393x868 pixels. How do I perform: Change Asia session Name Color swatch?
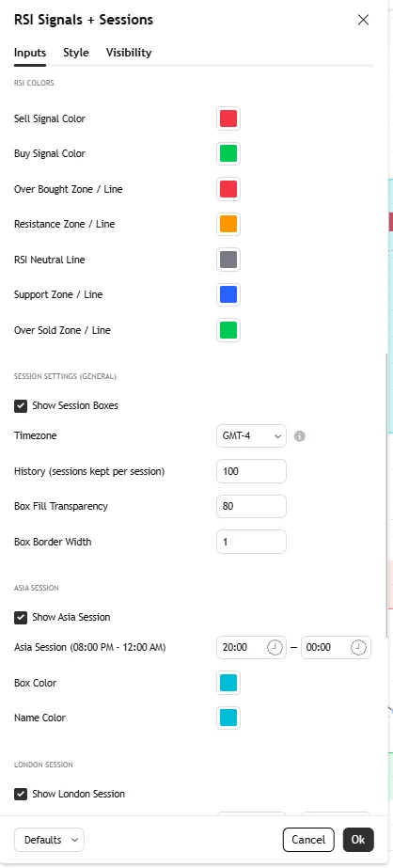click(x=228, y=718)
